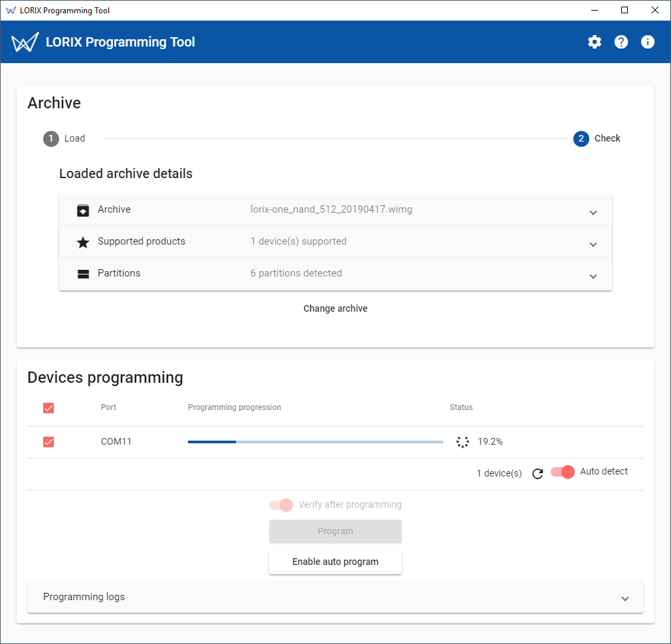Expand the Partitions details row
671x644 pixels.
pos(593,276)
